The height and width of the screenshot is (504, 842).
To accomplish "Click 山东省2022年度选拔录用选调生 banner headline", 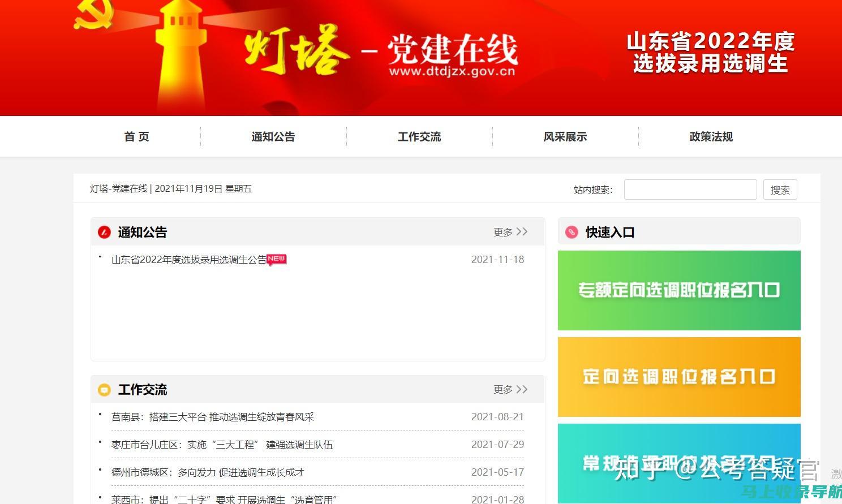I will [x=711, y=53].
